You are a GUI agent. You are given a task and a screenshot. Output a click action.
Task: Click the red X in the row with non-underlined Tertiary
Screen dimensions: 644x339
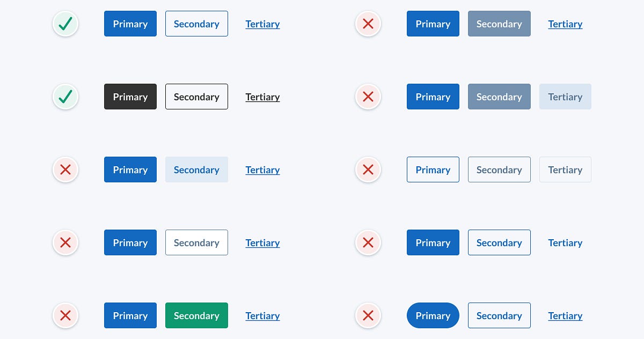[368, 242]
